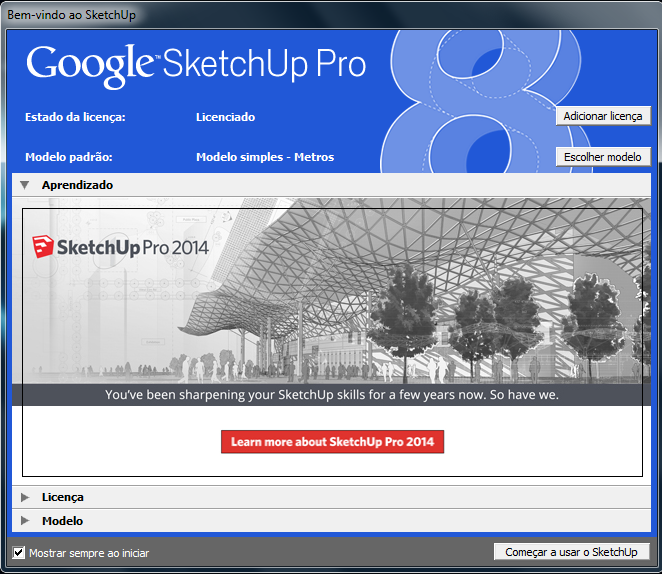The image size is (662, 574).
Task: Click the red SketchUp logo icon
Action: point(43,247)
